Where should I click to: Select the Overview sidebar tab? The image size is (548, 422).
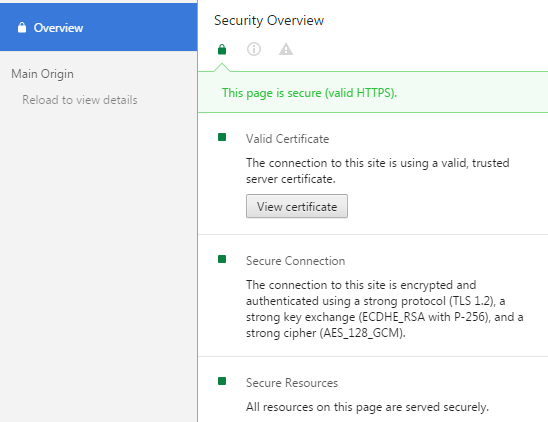pyautogui.click(x=99, y=27)
